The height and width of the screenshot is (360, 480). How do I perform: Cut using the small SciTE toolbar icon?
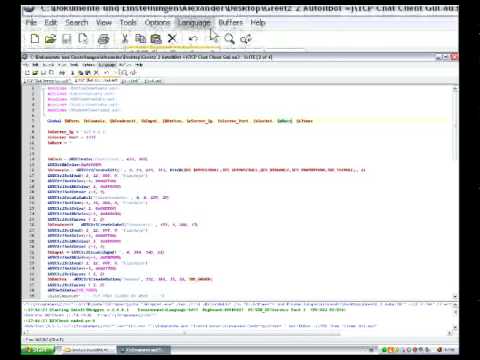[73, 72]
